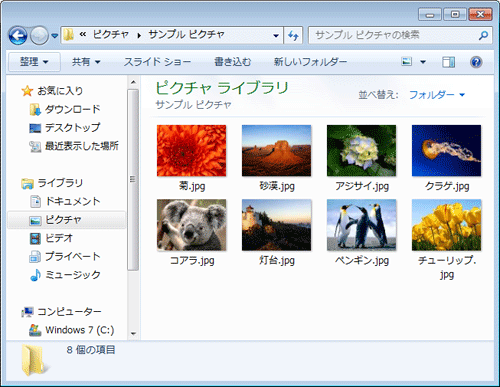This screenshot has width=500, height=387.
Task: Click the 書き込む button
Action: pos(232,62)
